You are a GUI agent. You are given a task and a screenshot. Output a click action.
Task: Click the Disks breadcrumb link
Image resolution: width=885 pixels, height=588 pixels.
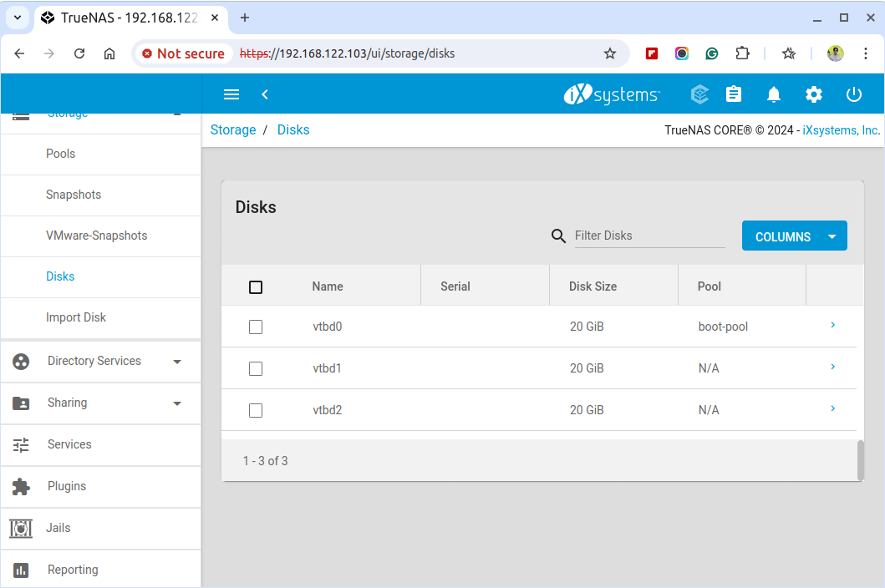pos(293,129)
